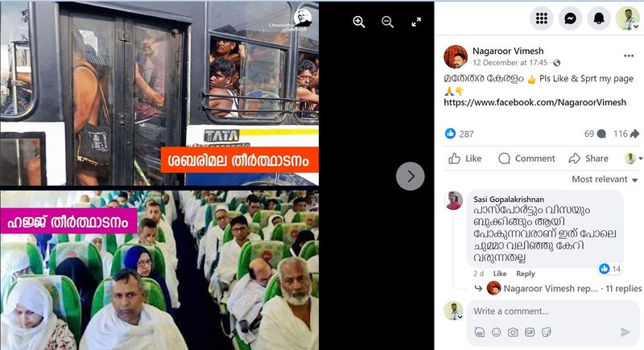Open the comment-as identity dropdown
644x350 pixels.
[633, 159]
